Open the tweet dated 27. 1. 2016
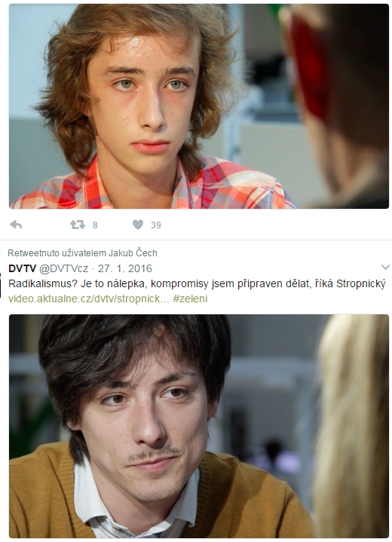This screenshot has width=392, height=542. 125,268
